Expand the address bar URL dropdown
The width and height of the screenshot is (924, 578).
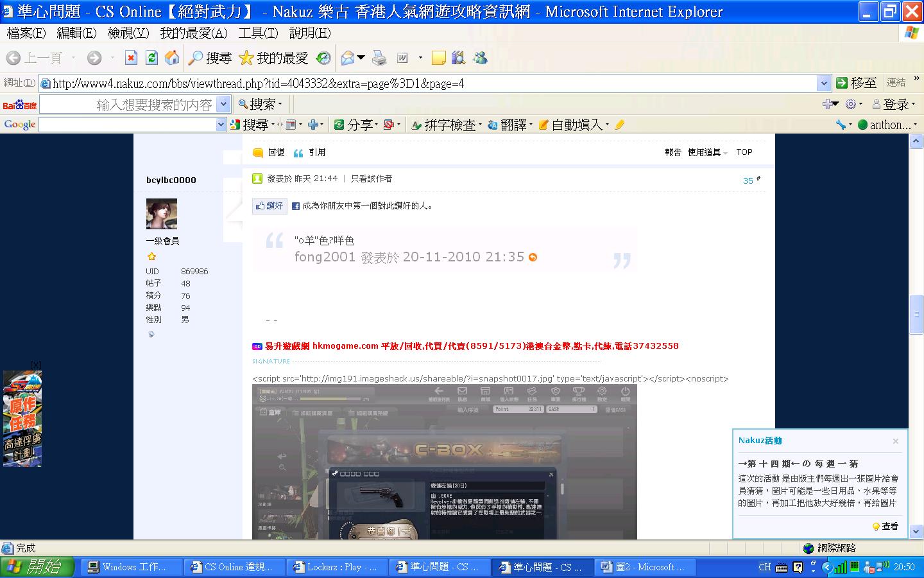[x=824, y=83]
